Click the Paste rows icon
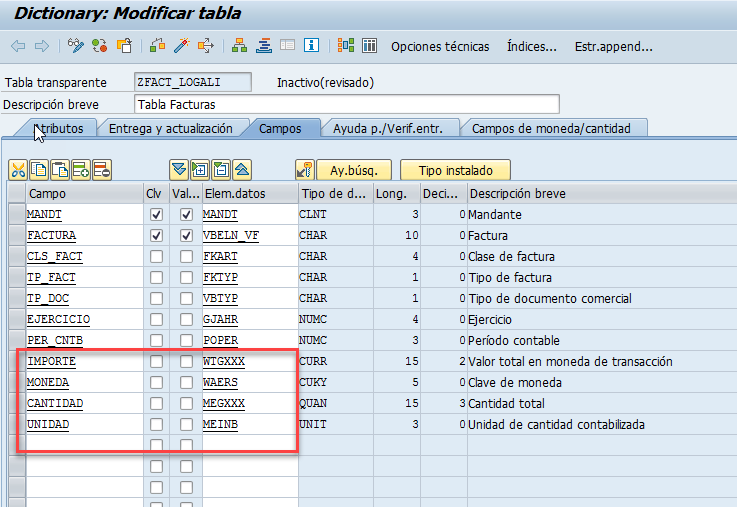Viewport: 737px width, 507px height. click(60, 170)
